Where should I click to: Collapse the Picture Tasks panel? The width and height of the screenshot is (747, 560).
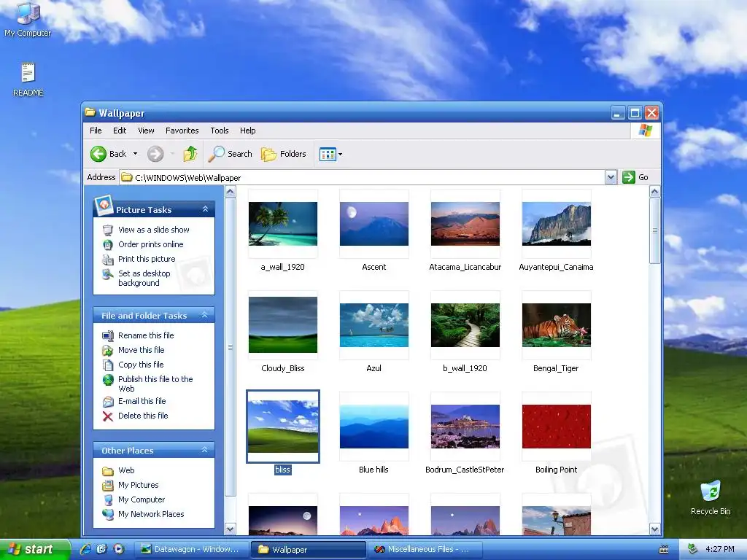[x=205, y=209]
